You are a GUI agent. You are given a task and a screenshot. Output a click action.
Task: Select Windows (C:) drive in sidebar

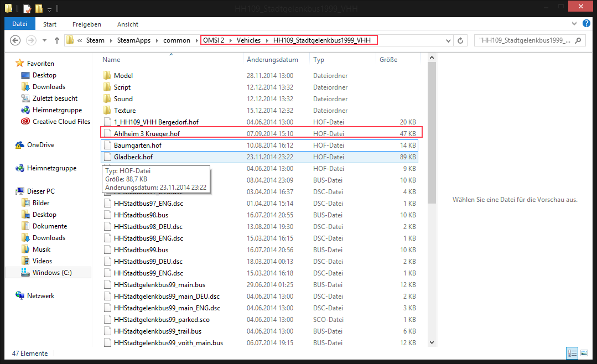click(x=51, y=273)
